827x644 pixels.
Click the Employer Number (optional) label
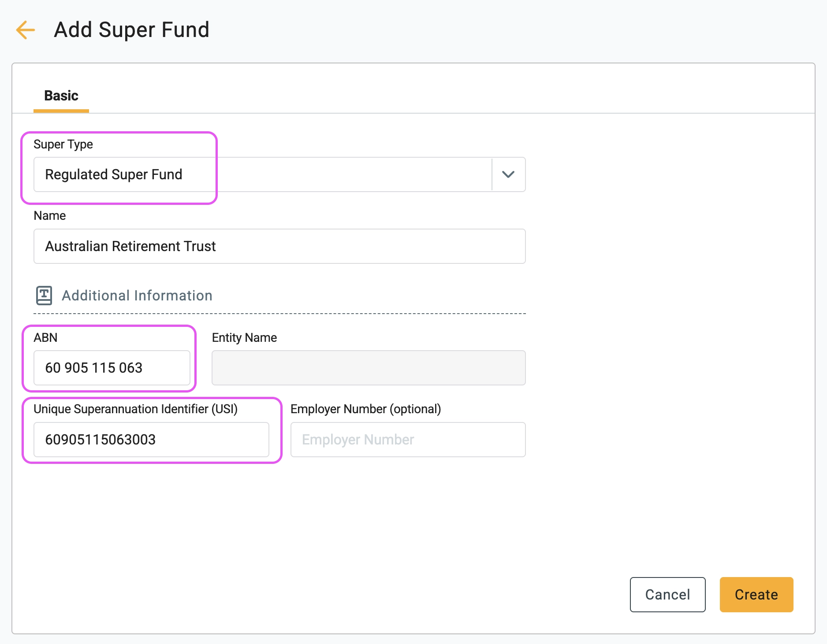[366, 409]
